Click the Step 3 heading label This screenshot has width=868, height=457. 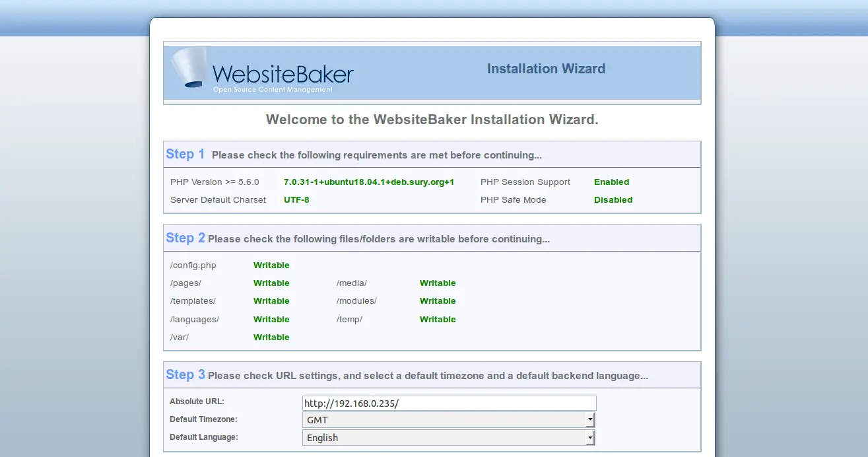click(185, 374)
